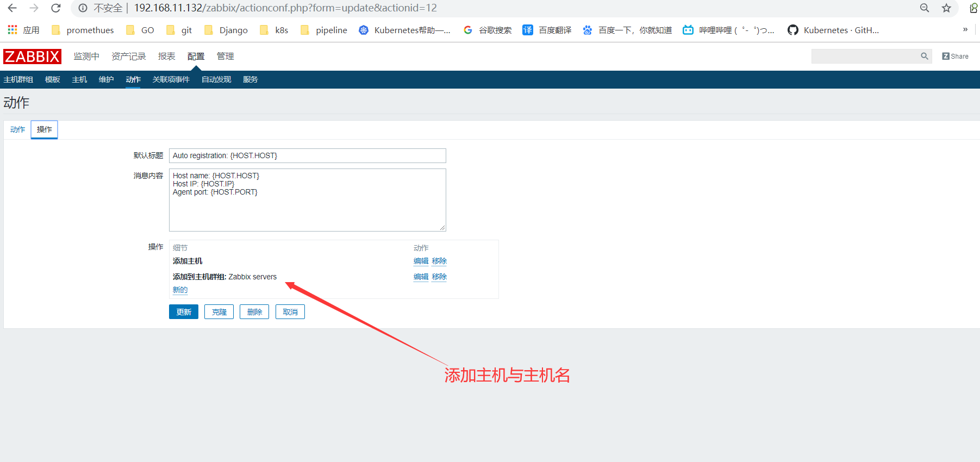The width and height of the screenshot is (980, 462).
Task: Click the 默认标题 input field
Action: [x=308, y=155]
